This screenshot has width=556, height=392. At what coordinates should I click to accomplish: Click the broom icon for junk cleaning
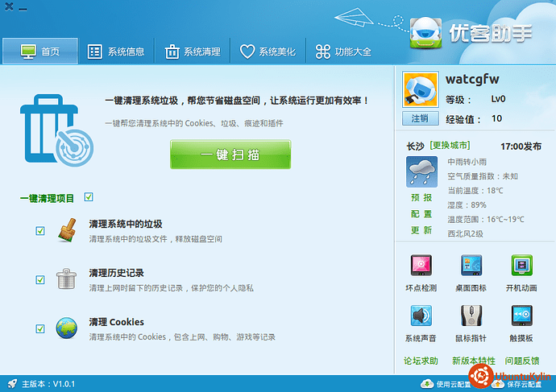(67, 230)
